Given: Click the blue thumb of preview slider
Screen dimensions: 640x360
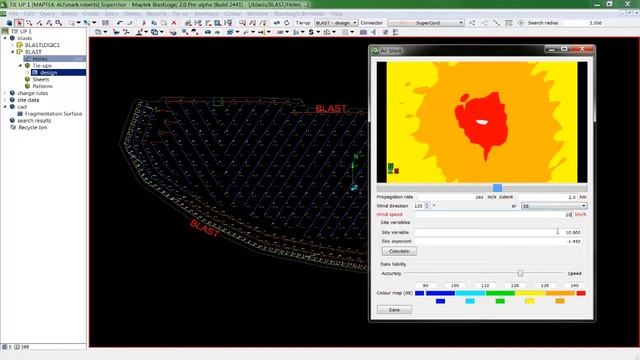Looking at the screenshot, I should pyautogui.click(x=497, y=188).
